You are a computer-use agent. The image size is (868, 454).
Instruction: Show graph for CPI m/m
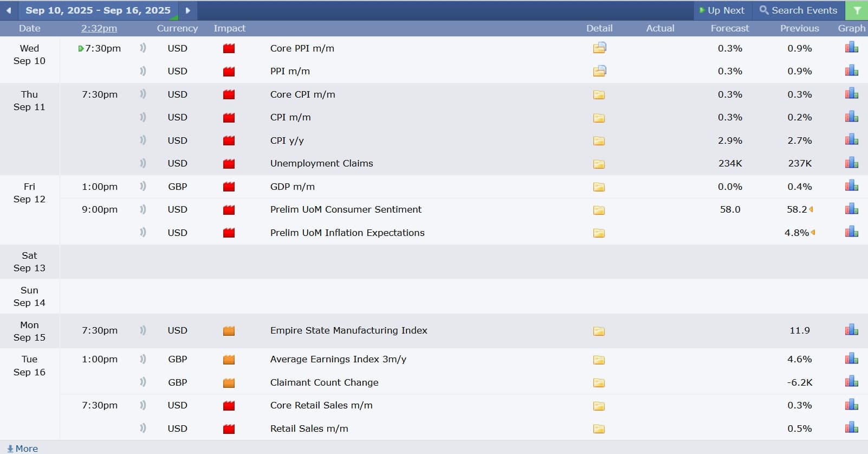(852, 117)
